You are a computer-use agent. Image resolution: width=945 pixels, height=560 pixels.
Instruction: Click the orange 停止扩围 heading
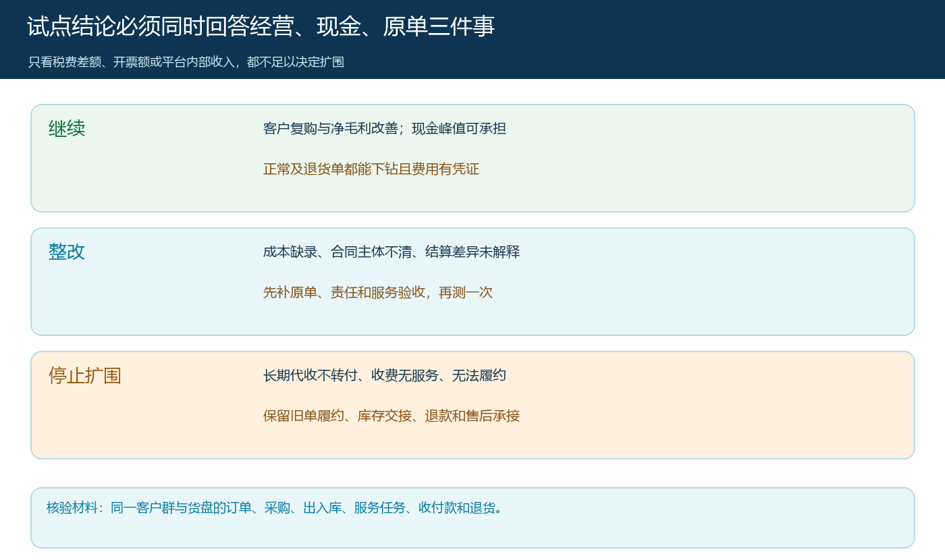coord(85,375)
